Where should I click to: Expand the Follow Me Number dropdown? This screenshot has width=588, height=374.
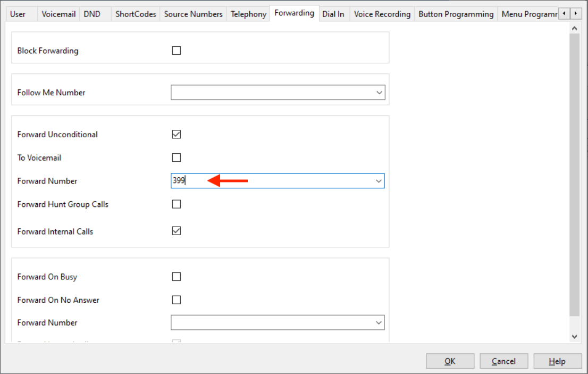click(379, 93)
